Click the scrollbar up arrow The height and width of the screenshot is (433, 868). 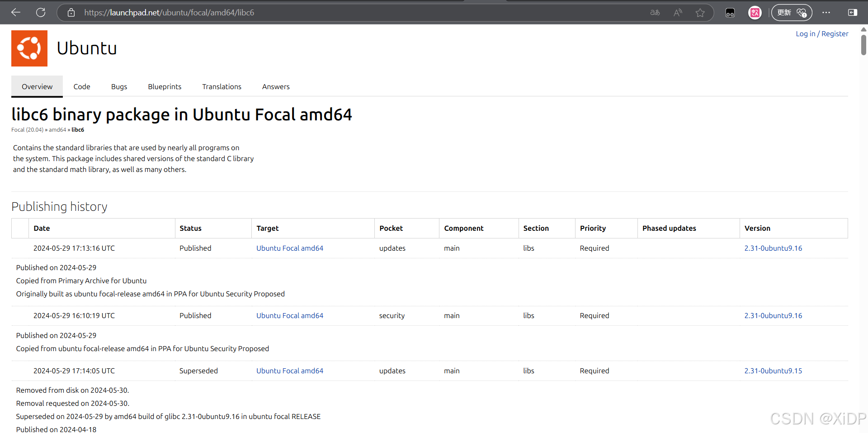tap(863, 29)
